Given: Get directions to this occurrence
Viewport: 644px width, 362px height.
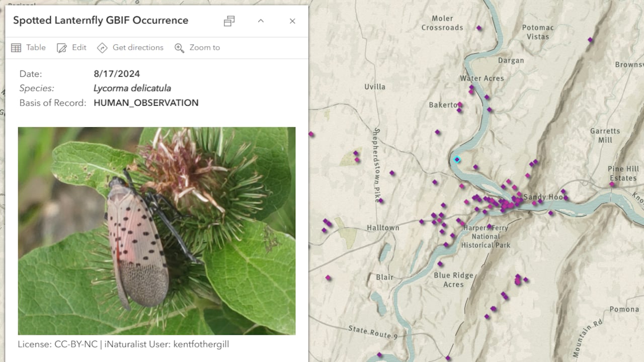Looking at the screenshot, I should point(130,47).
